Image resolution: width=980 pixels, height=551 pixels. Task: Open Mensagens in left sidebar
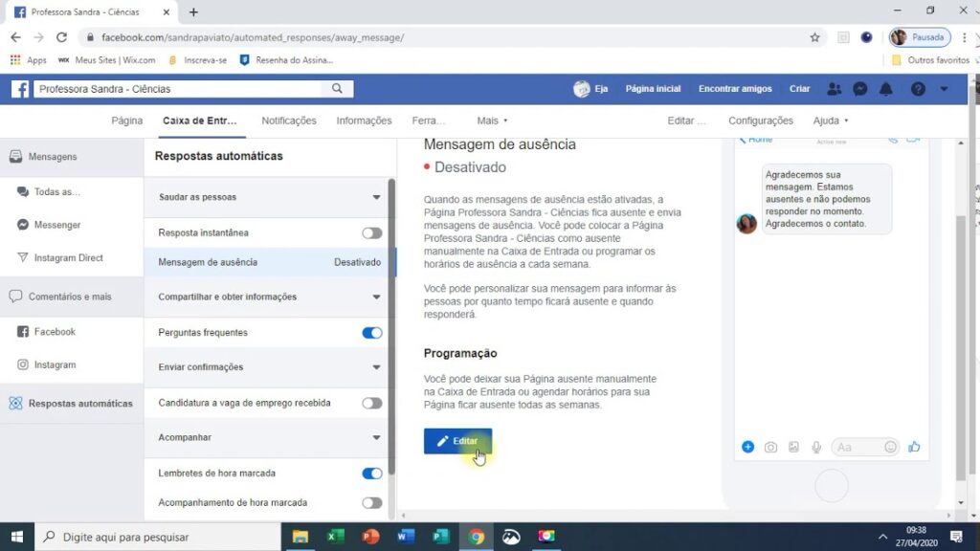click(71, 157)
